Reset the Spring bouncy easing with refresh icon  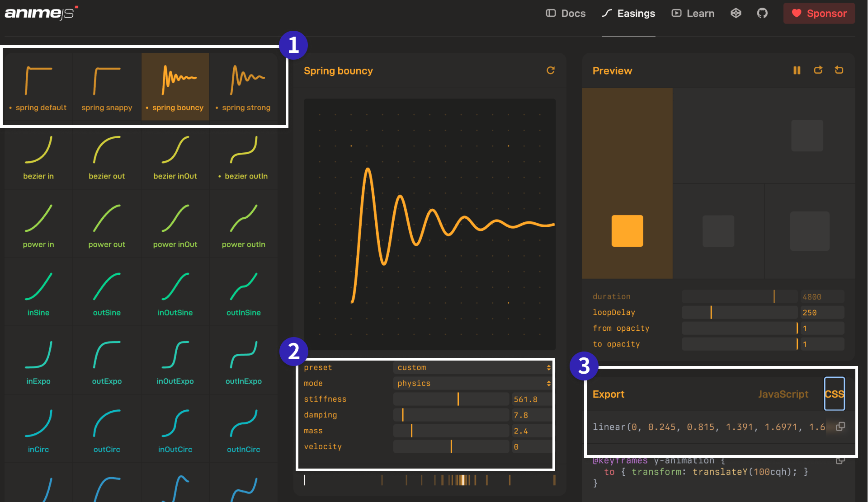[550, 70]
